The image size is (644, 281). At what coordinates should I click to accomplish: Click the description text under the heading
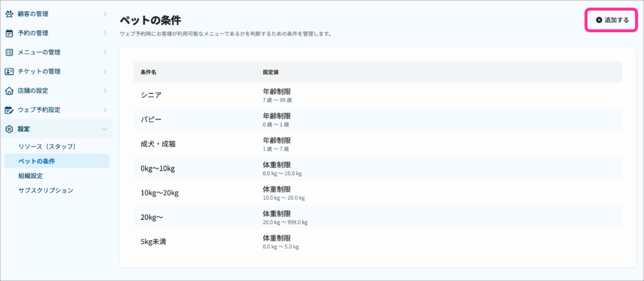(x=226, y=34)
